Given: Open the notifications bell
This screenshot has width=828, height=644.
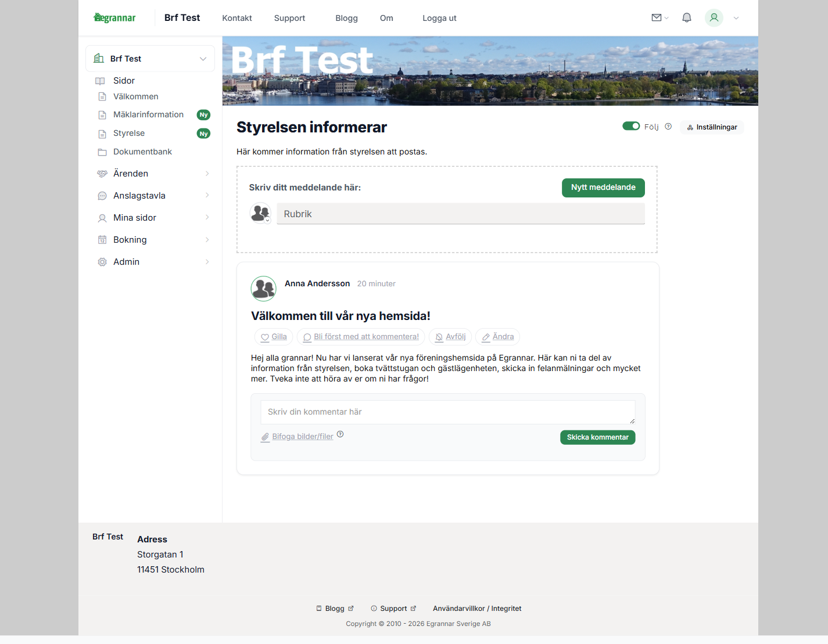Looking at the screenshot, I should coord(687,17).
